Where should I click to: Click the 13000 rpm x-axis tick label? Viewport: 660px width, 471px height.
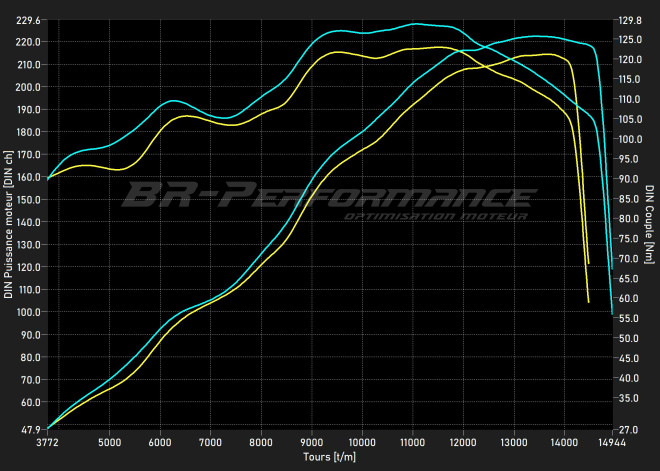(513, 441)
